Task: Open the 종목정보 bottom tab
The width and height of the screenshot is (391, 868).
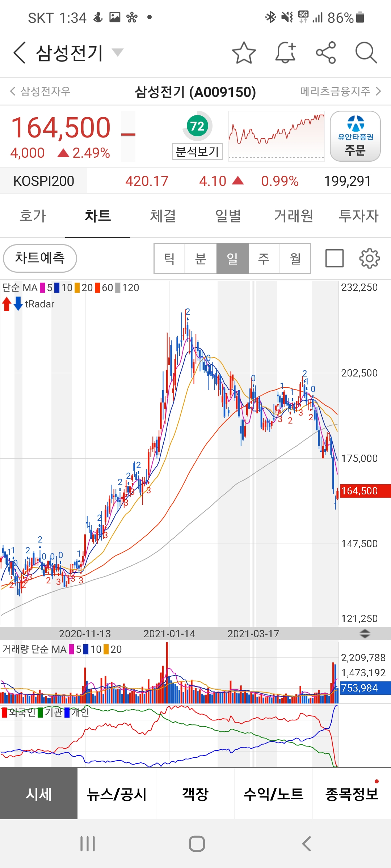Action: [352, 794]
